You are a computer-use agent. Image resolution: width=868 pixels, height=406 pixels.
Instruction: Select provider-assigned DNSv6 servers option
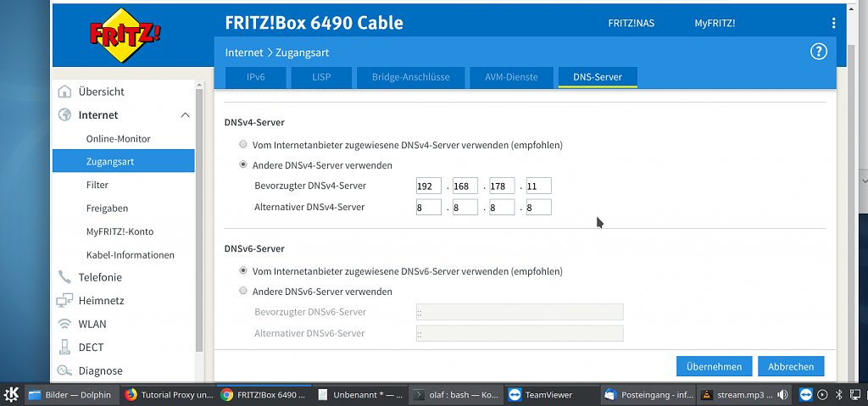pos(243,271)
